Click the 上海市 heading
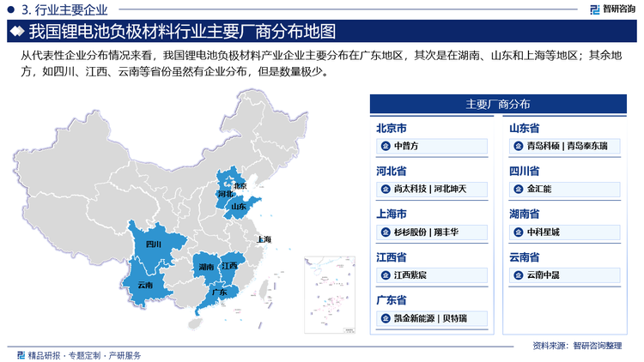The width and height of the screenshot is (644, 362). point(392,214)
